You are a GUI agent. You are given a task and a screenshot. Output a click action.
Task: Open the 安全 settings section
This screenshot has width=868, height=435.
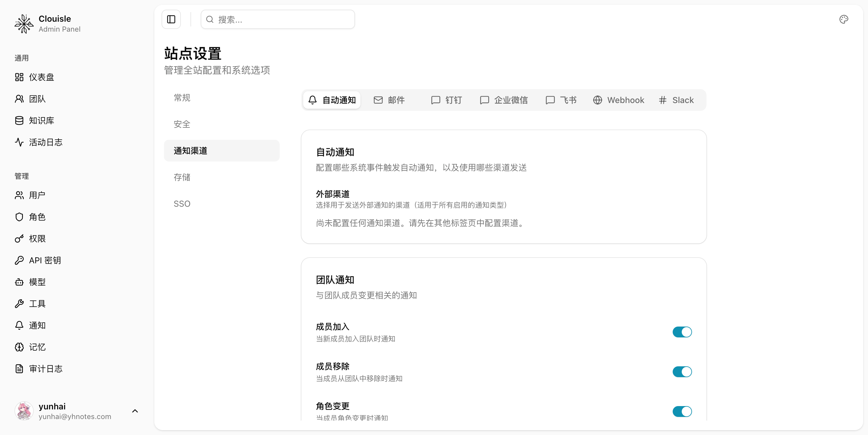[x=182, y=124]
